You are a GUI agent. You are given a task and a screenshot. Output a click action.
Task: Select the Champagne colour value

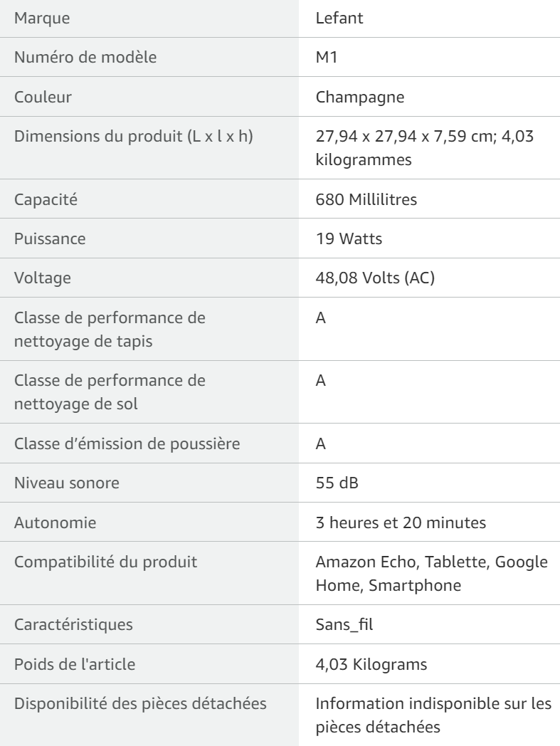359,97
